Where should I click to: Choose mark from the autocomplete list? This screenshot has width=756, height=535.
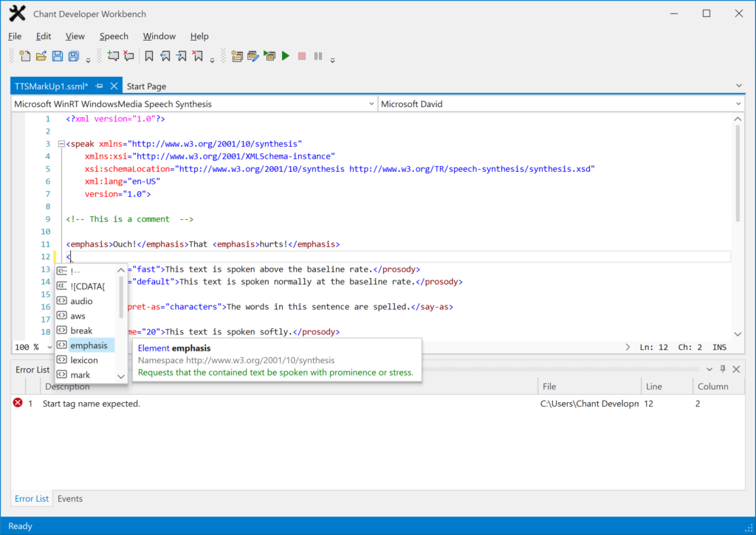tap(80, 375)
